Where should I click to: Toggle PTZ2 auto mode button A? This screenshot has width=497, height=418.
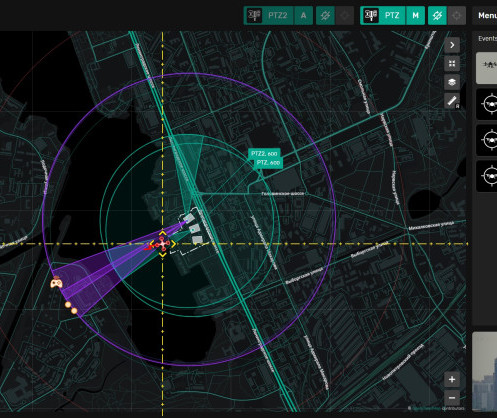303,15
